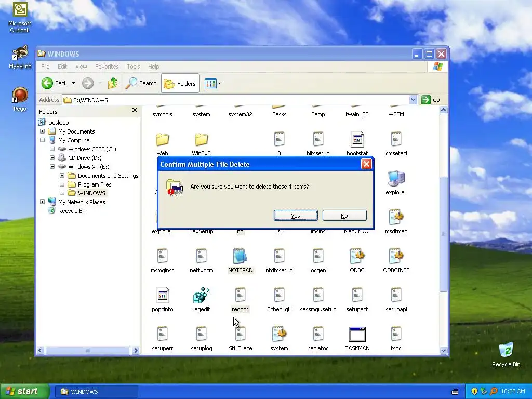Open Pego desktop shortcut
The height and width of the screenshot is (399, 532).
(x=20, y=99)
